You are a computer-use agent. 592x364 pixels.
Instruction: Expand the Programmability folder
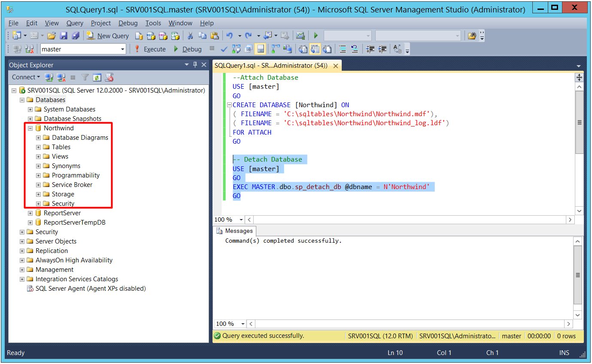point(38,175)
